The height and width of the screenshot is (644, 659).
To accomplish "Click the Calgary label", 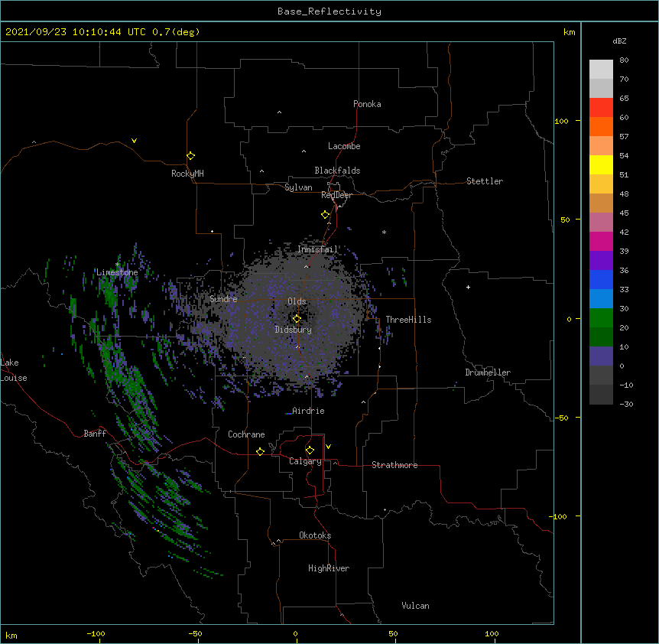I will point(306,461).
